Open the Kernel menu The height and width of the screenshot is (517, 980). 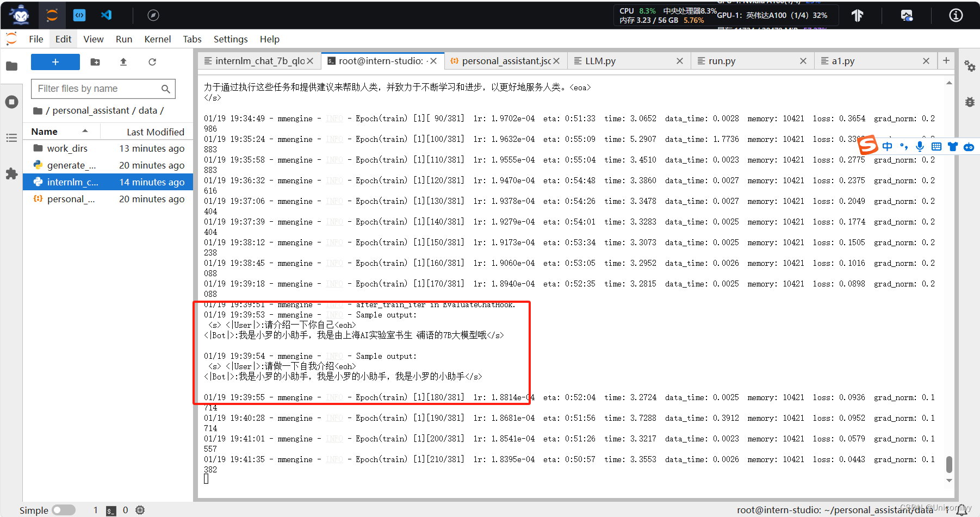(x=158, y=39)
